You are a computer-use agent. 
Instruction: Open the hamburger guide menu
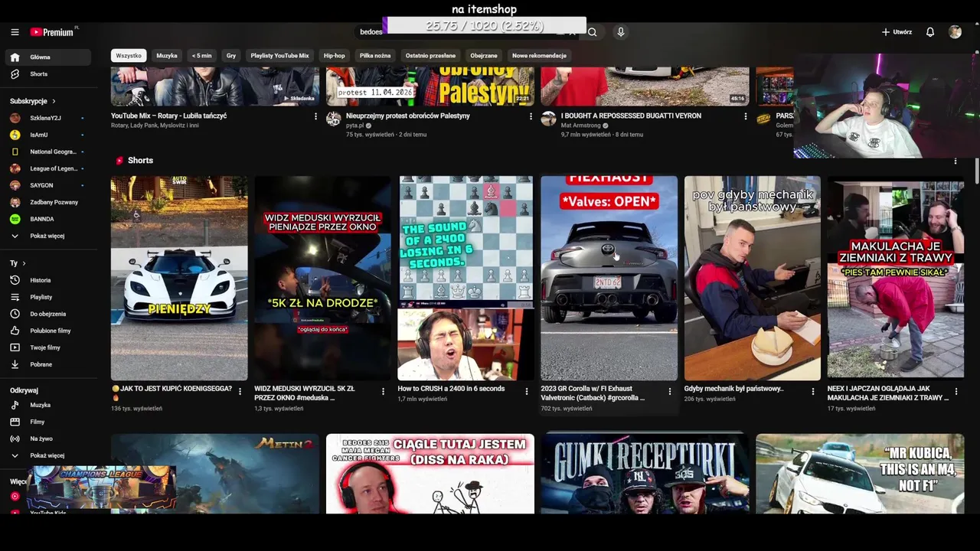(x=15, y=32)
